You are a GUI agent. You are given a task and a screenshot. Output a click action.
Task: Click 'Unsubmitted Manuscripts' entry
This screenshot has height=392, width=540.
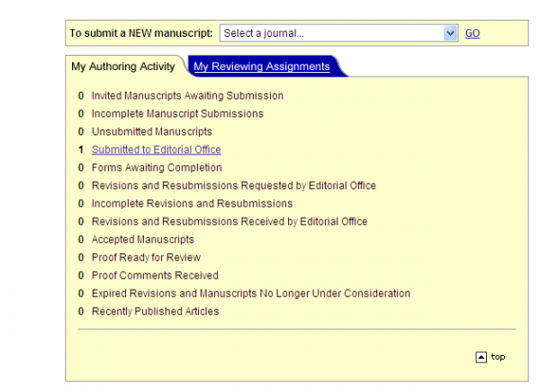[152, 131]
